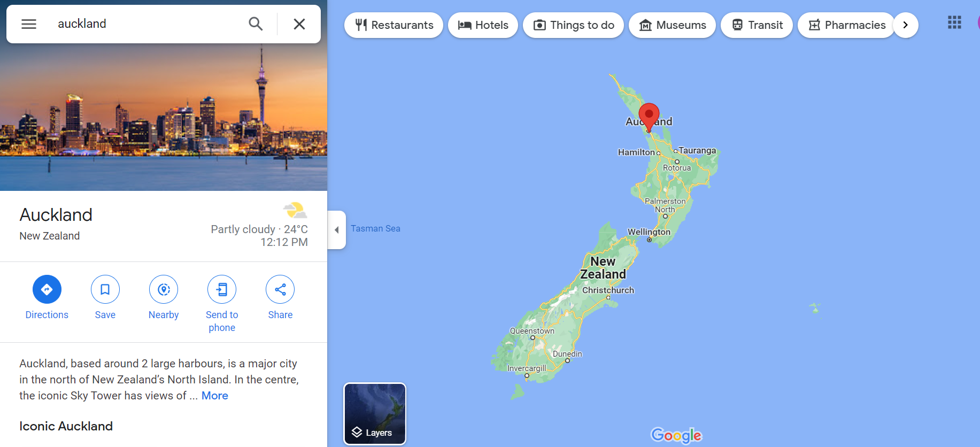Search Nearby places icon
The image size is (980, 447).
164,289
